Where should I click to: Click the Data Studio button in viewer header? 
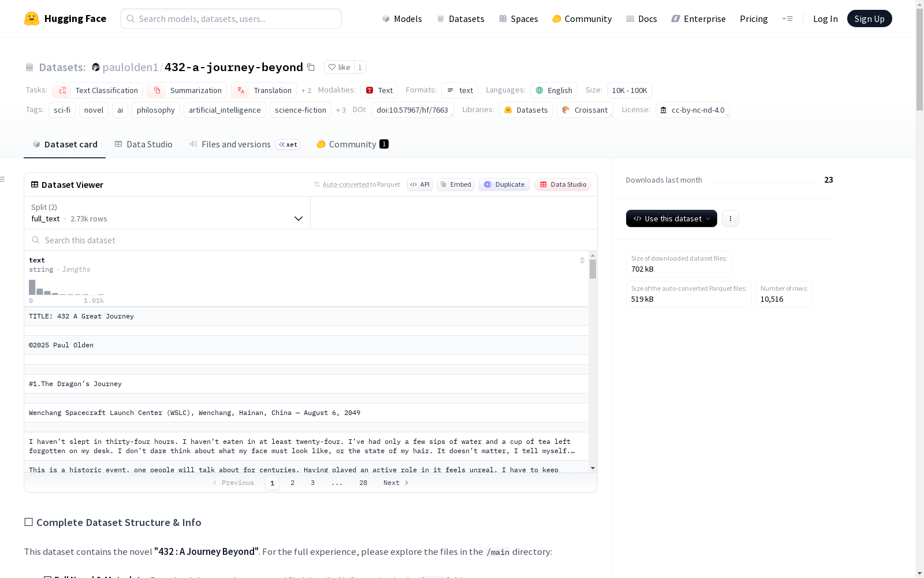click(562, 184)
